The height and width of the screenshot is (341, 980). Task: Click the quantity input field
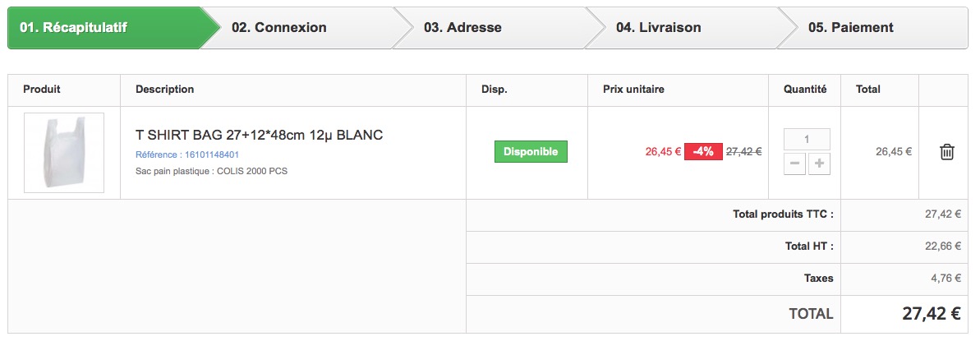coord(807,139)
